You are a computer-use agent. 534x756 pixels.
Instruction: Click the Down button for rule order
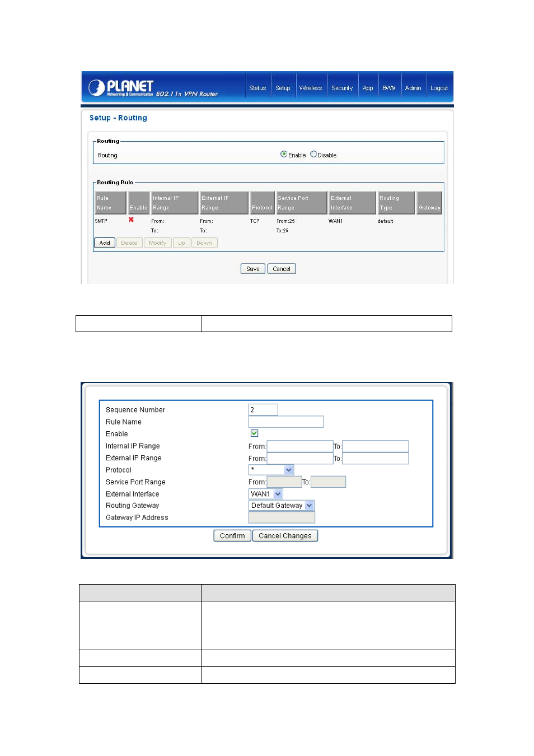(204, 243)
